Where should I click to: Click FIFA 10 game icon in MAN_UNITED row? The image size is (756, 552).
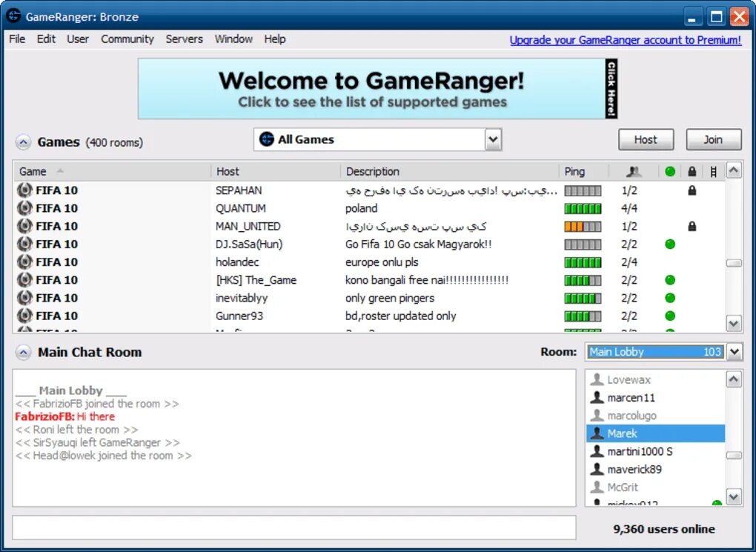tap(24, 226)
